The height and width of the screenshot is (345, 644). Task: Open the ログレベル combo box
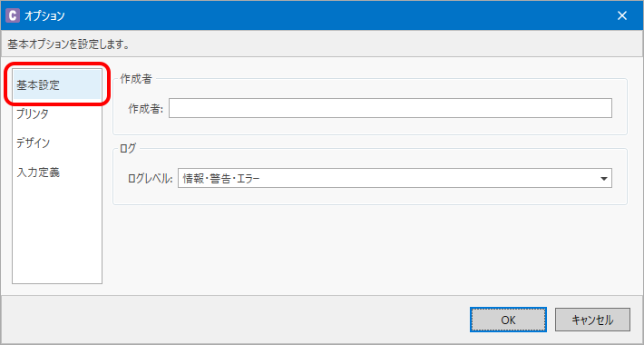(x=395, y=179)
